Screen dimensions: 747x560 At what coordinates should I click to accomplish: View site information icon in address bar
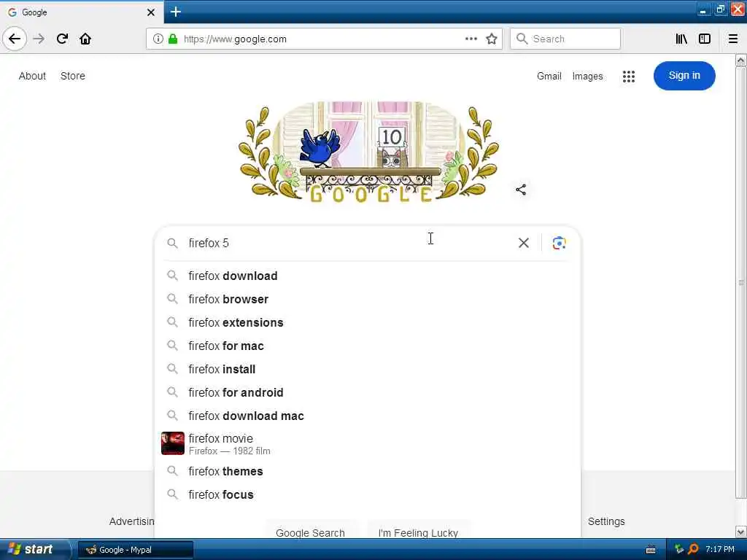(158, 39)
